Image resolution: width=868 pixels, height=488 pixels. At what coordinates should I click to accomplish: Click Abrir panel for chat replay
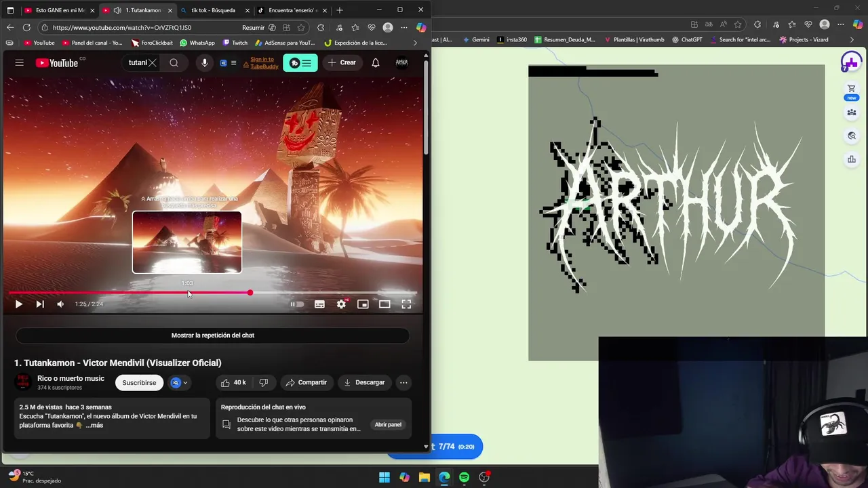[x=388, y=425]
